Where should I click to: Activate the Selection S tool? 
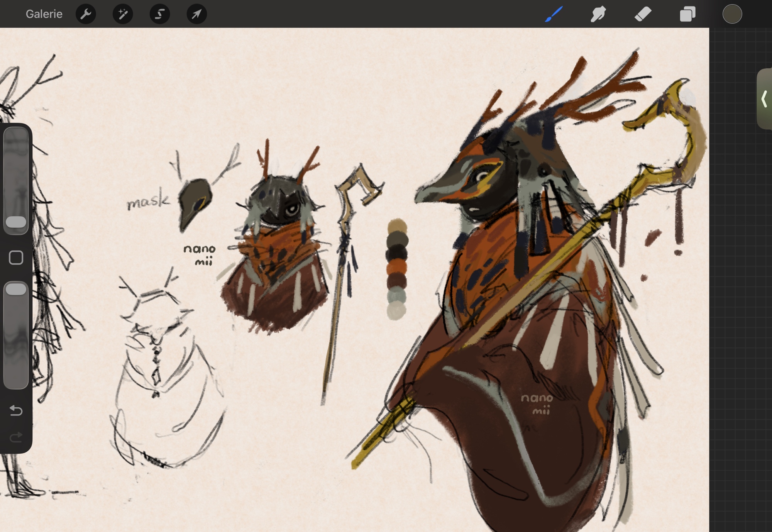[x=160, y=14]
